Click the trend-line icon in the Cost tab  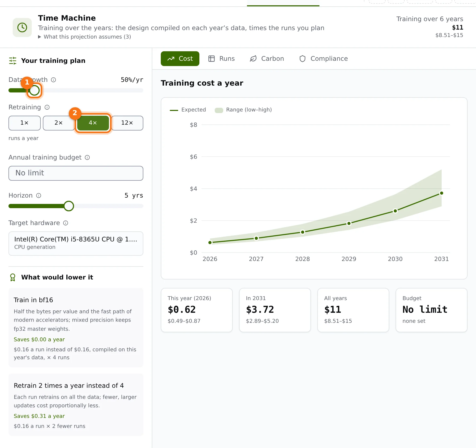point(171,59)
